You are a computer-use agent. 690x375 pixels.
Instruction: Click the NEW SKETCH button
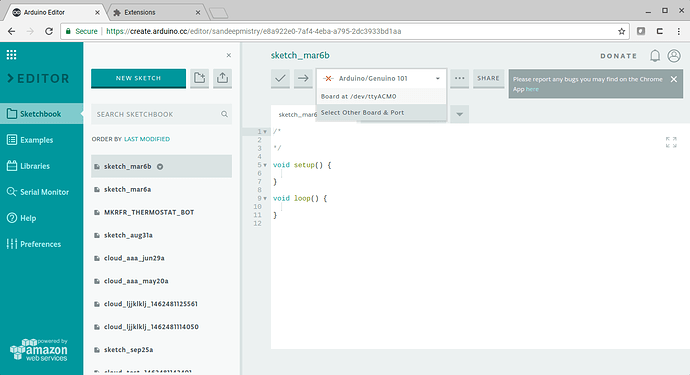pyautogui.click(x=138, y=78)
